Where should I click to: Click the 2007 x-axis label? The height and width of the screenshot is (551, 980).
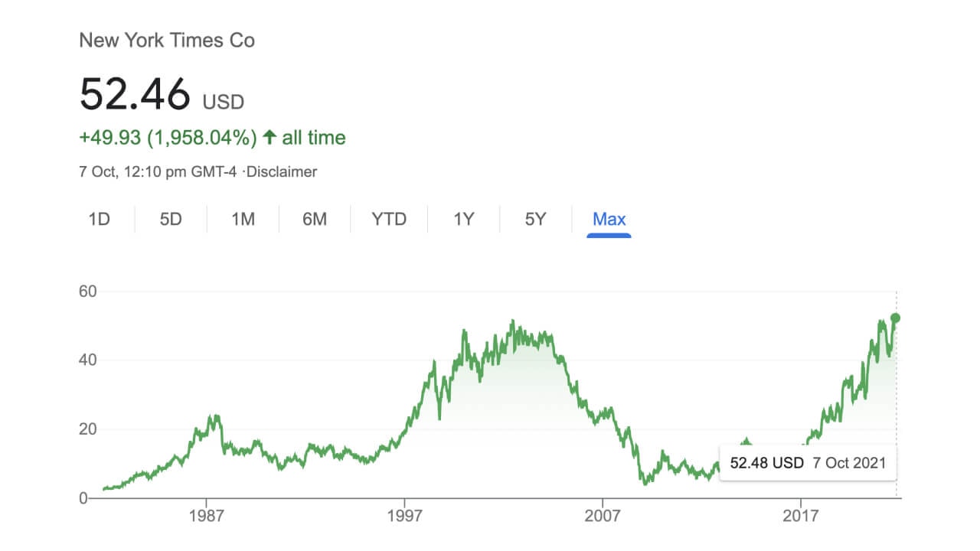(x=602, y=515)
